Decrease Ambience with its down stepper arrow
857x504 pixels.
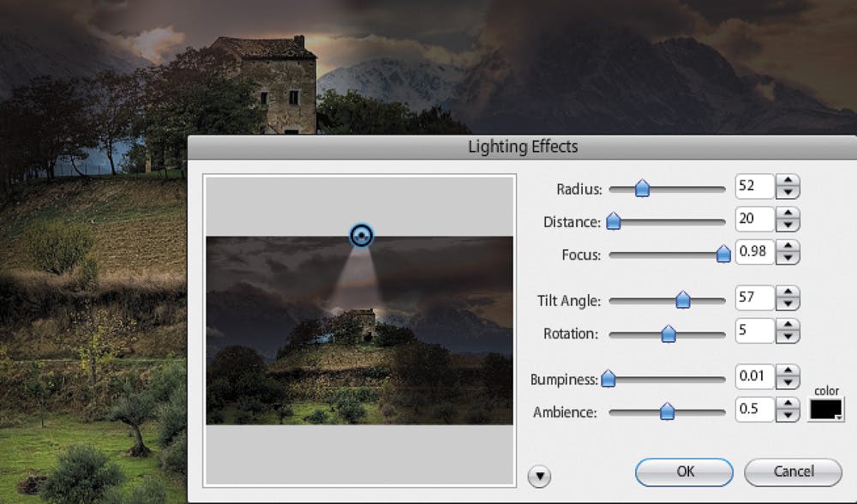[x=788, y=416]
